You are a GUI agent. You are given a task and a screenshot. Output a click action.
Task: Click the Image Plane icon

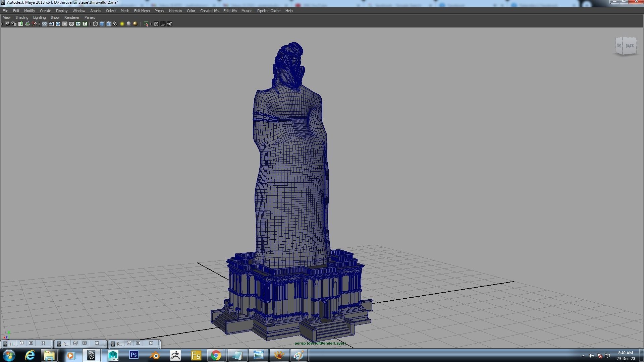tap(28, 24)
